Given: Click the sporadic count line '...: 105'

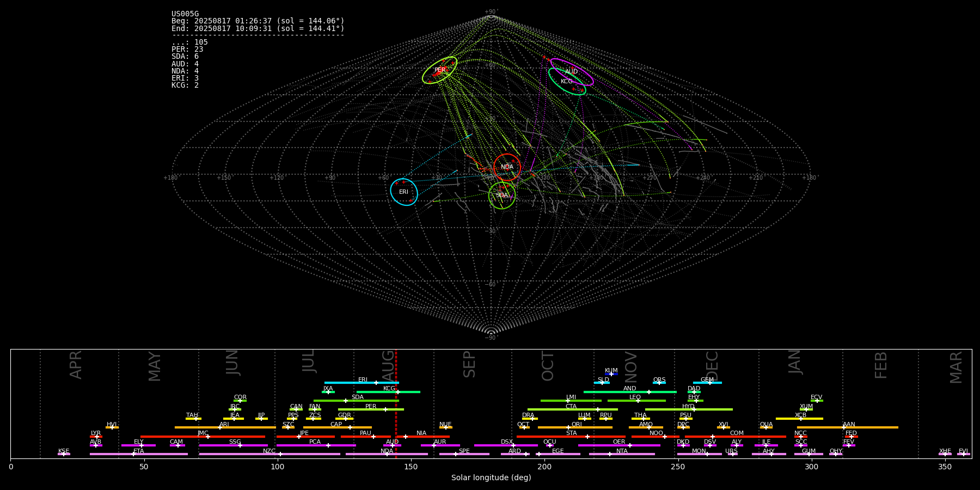Looking at the screenshot, I should point(189,42).
